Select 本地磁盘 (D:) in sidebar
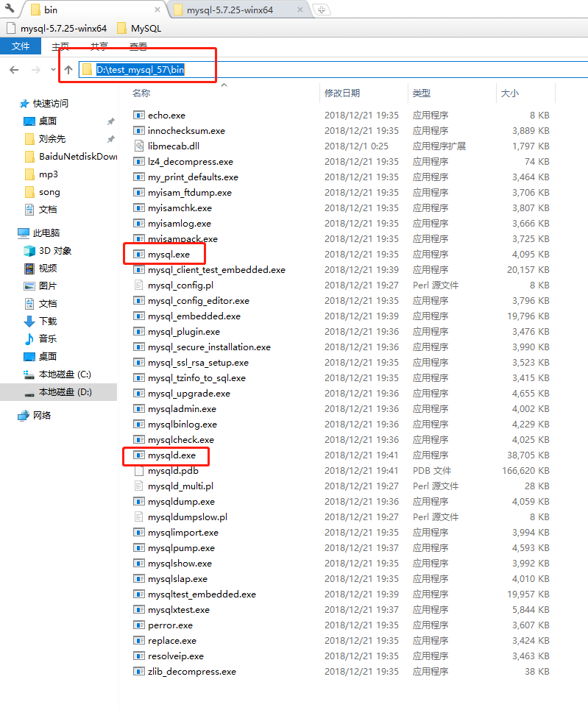The height and width of the screenshot is (710, 588). [x=58, y=392]
